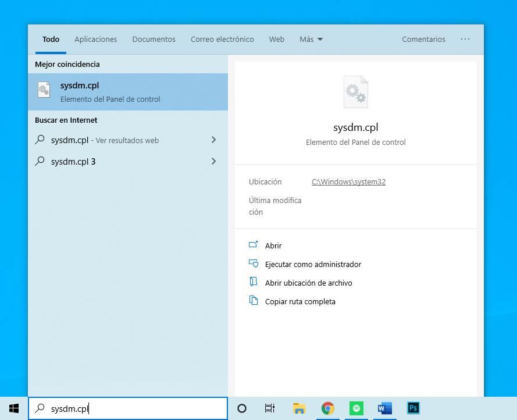The width and height of the screenshot is (517, 420).
Task: Open Task View from the taskbar
Action: [270, 408]
